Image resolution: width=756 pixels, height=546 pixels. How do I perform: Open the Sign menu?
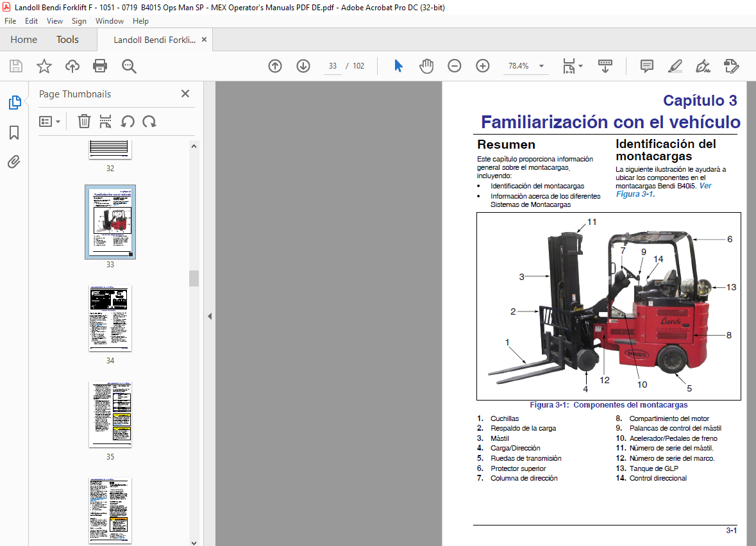[x=79, y=21]
